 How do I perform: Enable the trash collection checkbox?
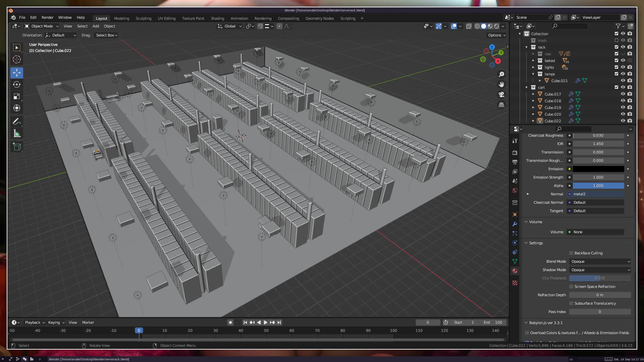coord(616,40)
